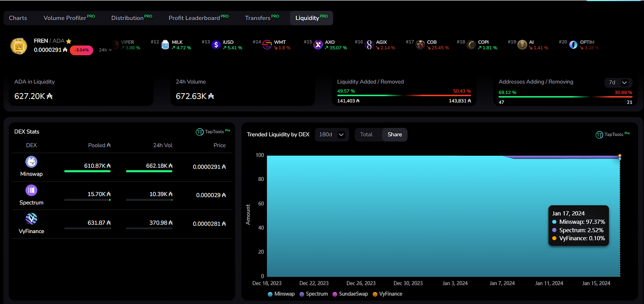Click Spectrum 24h volume 10.39K
644x304 pixels.
161,194
